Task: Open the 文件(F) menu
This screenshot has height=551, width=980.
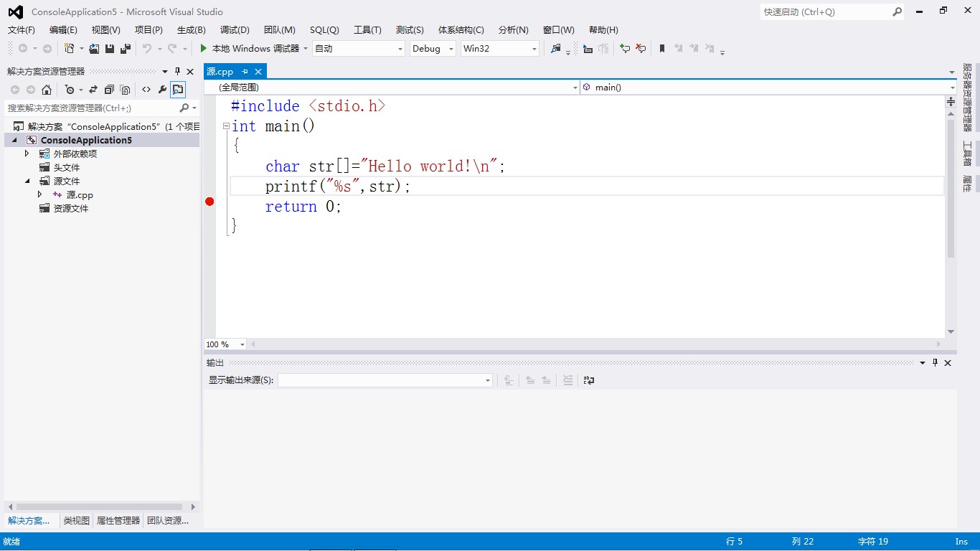Action: coord(22,29)
